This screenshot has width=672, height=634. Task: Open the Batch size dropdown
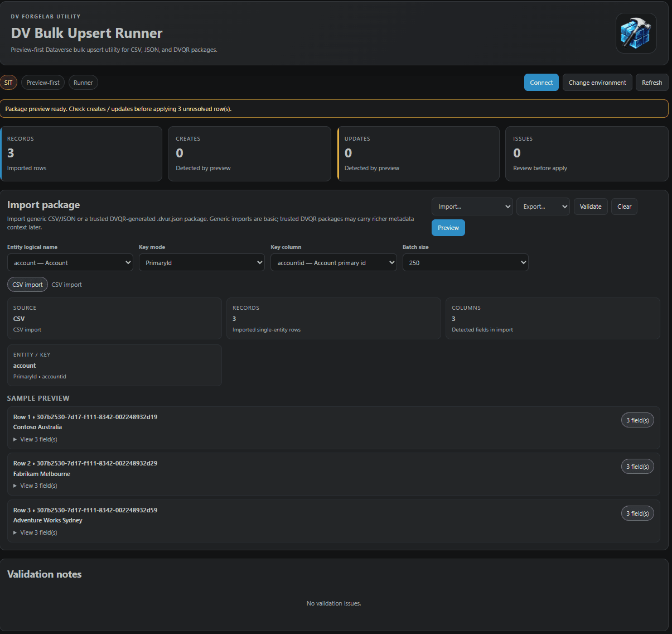tap(465, 262)
